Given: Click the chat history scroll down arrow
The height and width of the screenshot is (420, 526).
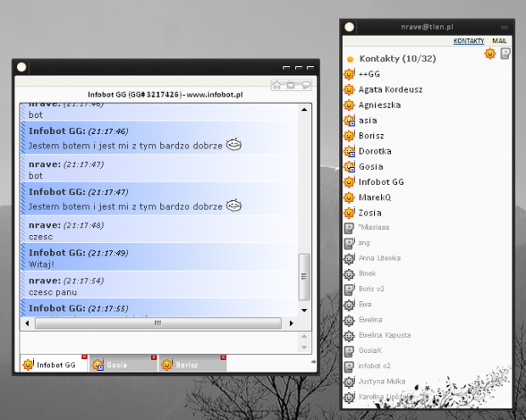Looking at the screenshot, I should (305, 311).
